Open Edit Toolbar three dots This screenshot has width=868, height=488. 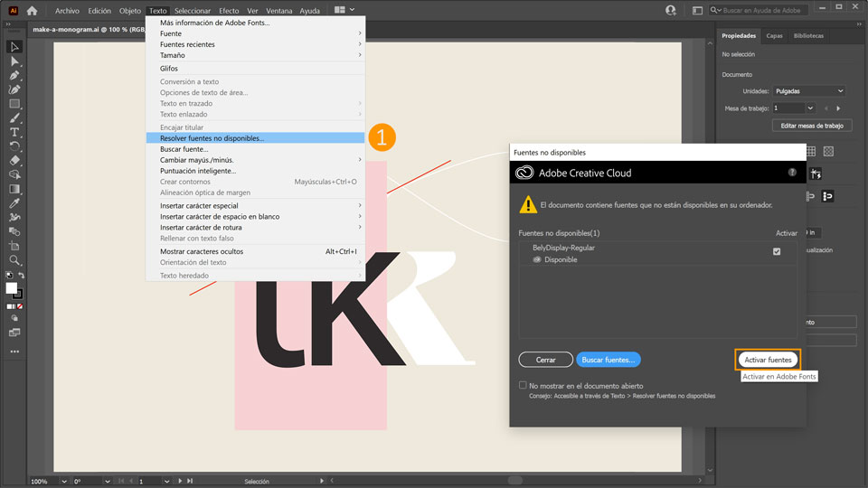[x=15, y=352]
